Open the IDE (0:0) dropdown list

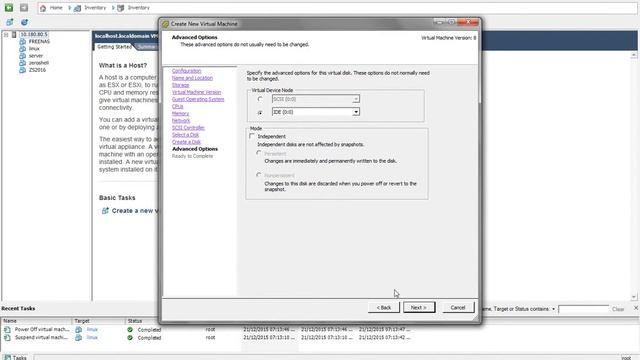click(x=356, y=112)
